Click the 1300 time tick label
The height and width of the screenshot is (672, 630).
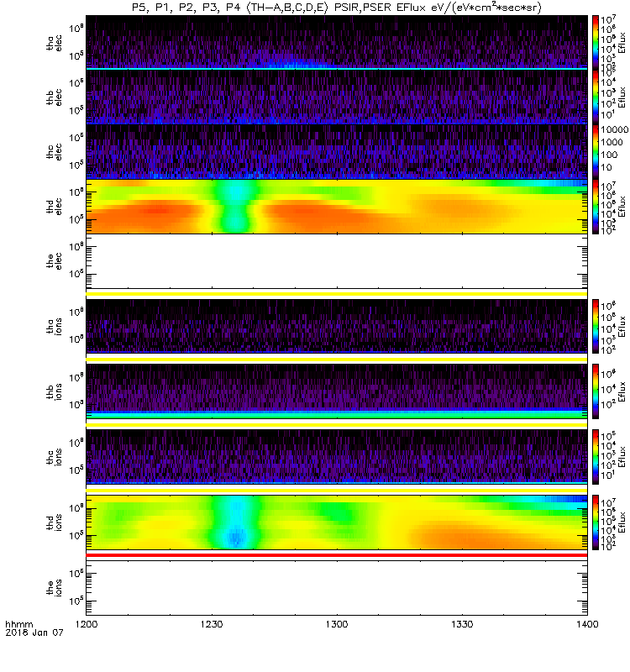click(x=337, y=624)
